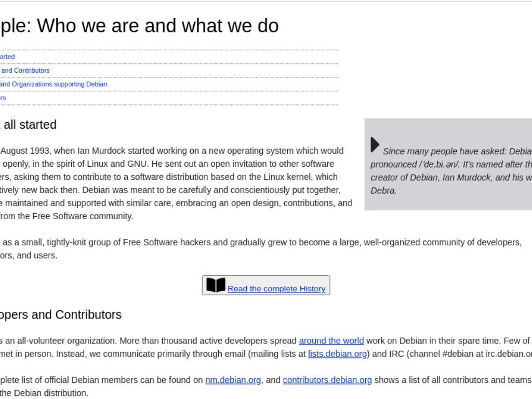This screenshot has width=532, height=399.
Task: Click the Ian Murdock history paragraph
Action: point(176,183)
